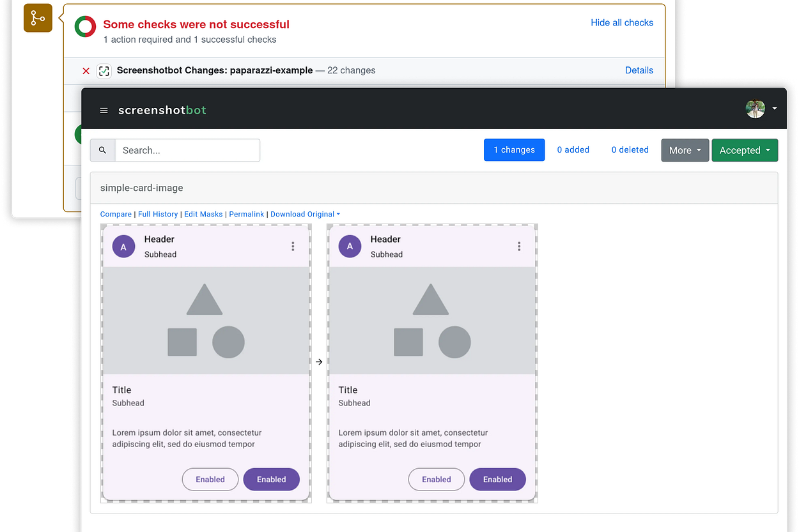The height and width of the screenshot is (532, 799).
Task: Focus the Search input field
Action: point(187,150)
